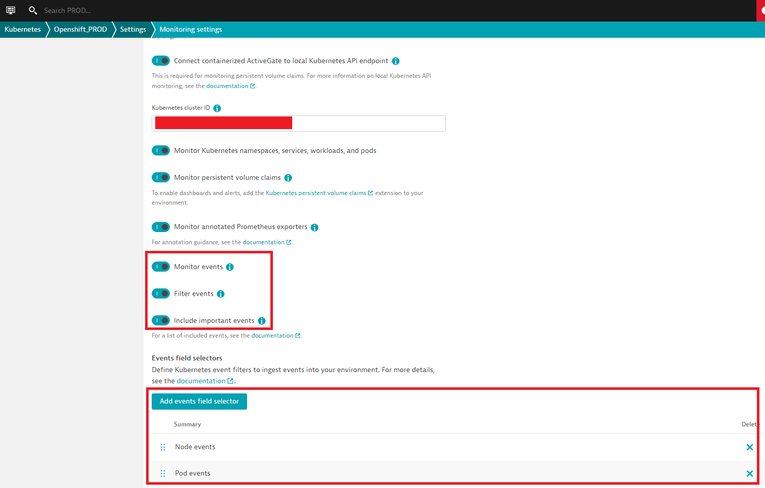Image resolution: width=765 pixels, height=488 pixels.
Task: Toggle Monitor Kubernetes namespaces, services, workloads
Action: 161,150
